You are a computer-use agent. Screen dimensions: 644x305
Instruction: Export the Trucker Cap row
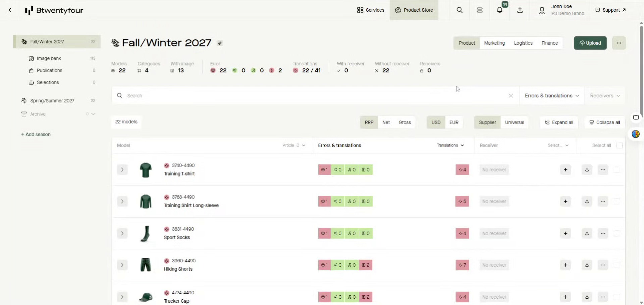587,297
